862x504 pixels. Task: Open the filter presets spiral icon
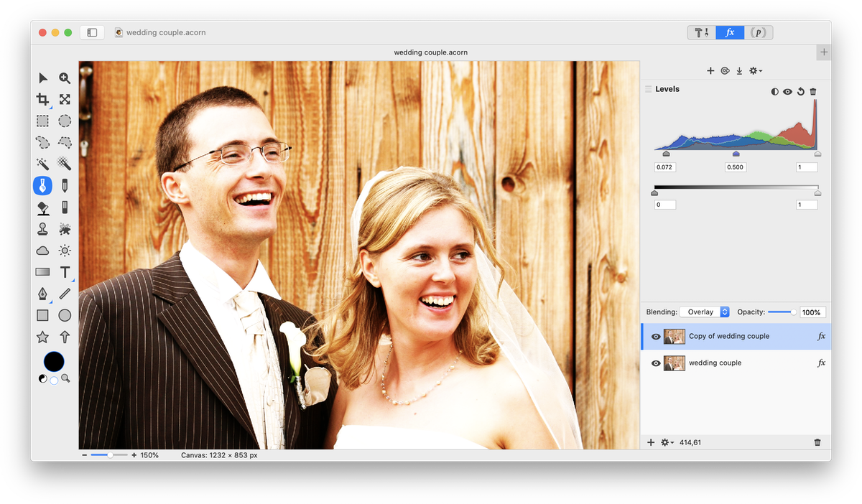tap(725, 70)
